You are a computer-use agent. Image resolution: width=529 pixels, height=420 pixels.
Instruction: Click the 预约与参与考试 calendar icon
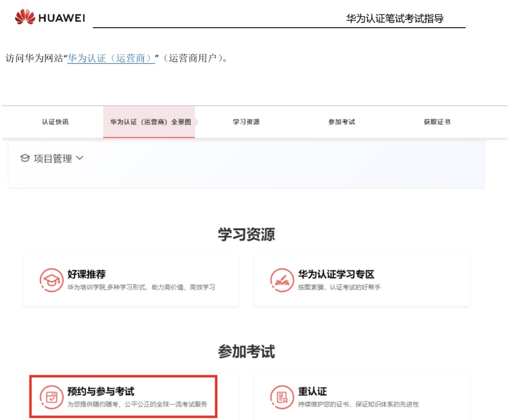click(x=51, y=397)
